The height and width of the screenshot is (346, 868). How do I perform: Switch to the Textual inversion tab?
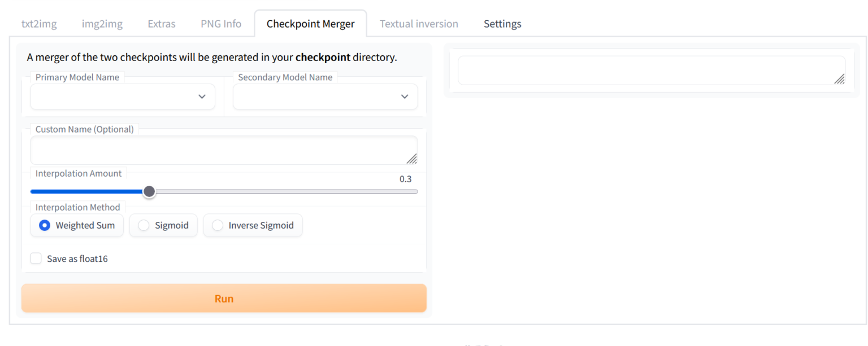[419, 24]
